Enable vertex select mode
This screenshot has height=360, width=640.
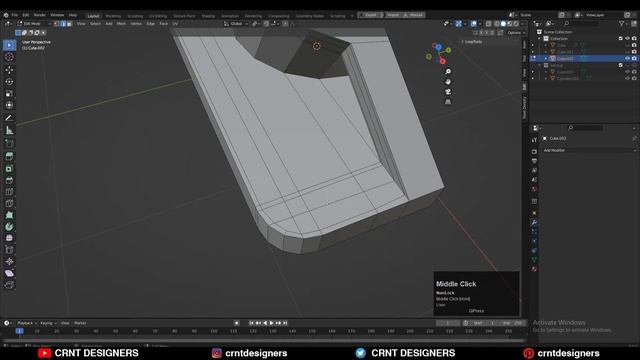click(57, 24)
